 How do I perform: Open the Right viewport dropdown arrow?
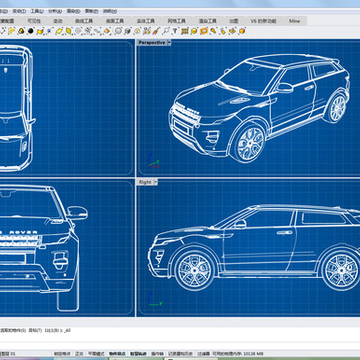click(155, 182)
